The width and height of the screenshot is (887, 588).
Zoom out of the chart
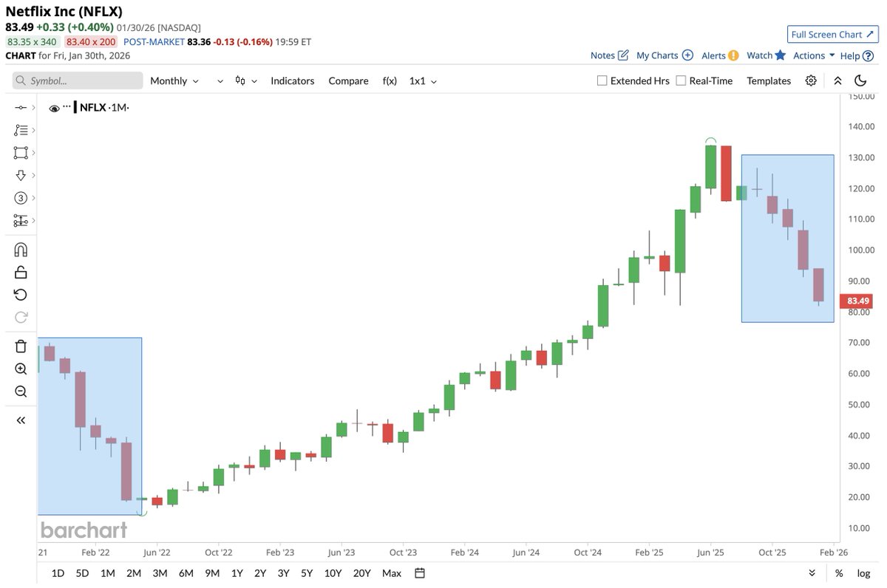point(21,392)
